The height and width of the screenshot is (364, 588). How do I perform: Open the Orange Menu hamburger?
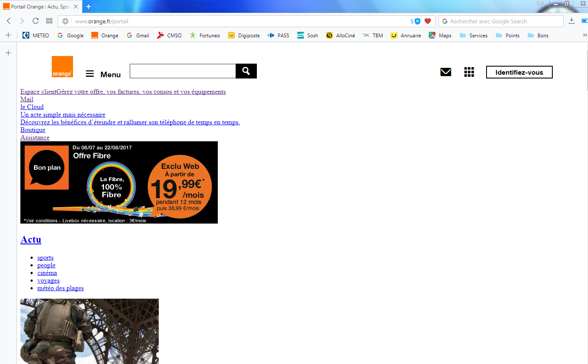coord(103,74)
